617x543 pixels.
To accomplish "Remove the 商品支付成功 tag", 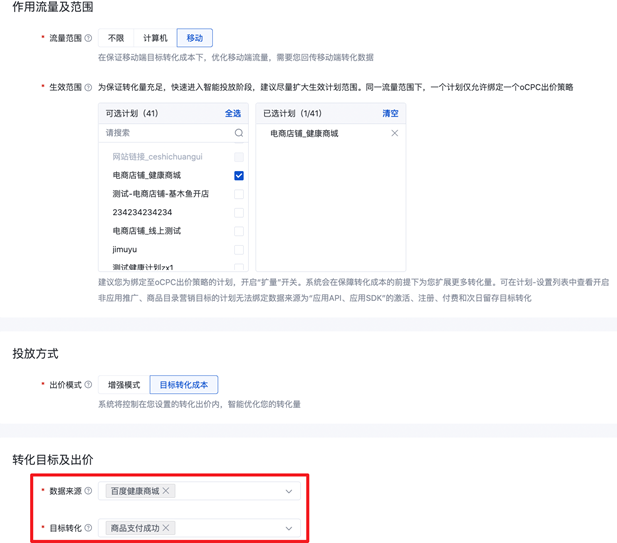I will [x=166, y=528].
